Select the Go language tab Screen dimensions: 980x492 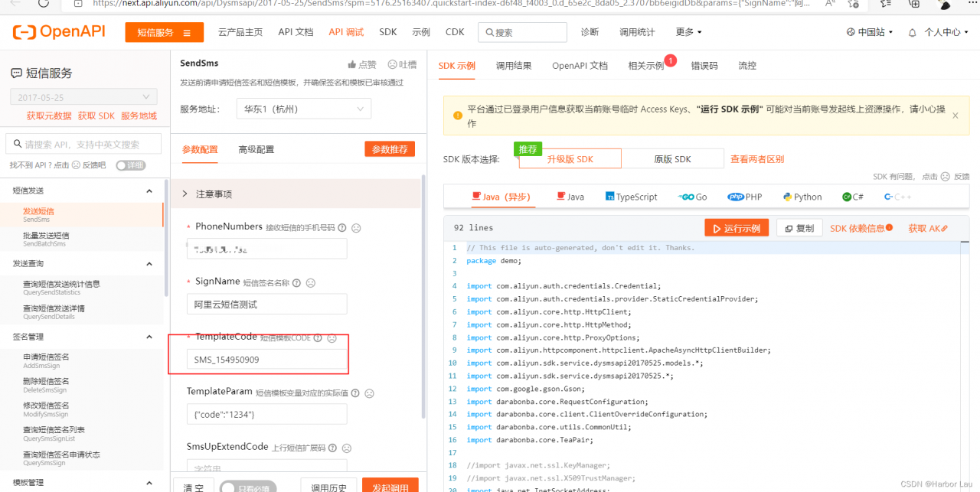(692, 197)
